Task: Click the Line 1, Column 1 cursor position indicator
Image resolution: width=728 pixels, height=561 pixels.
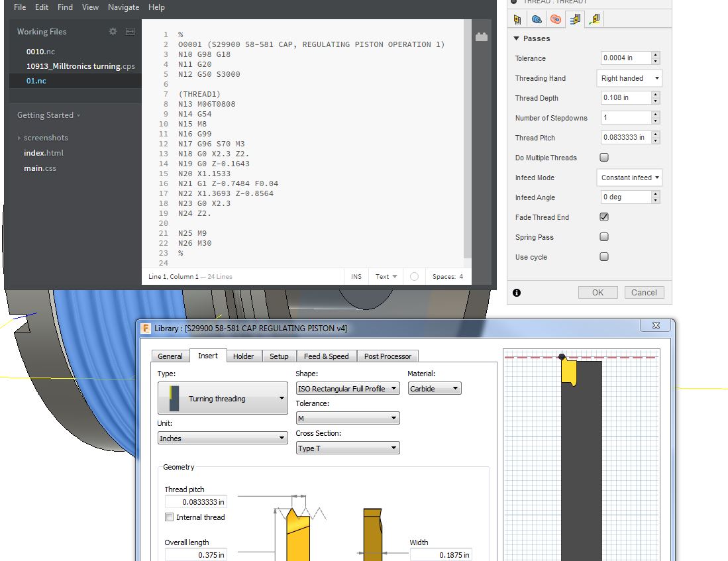Action: (173, 276)
